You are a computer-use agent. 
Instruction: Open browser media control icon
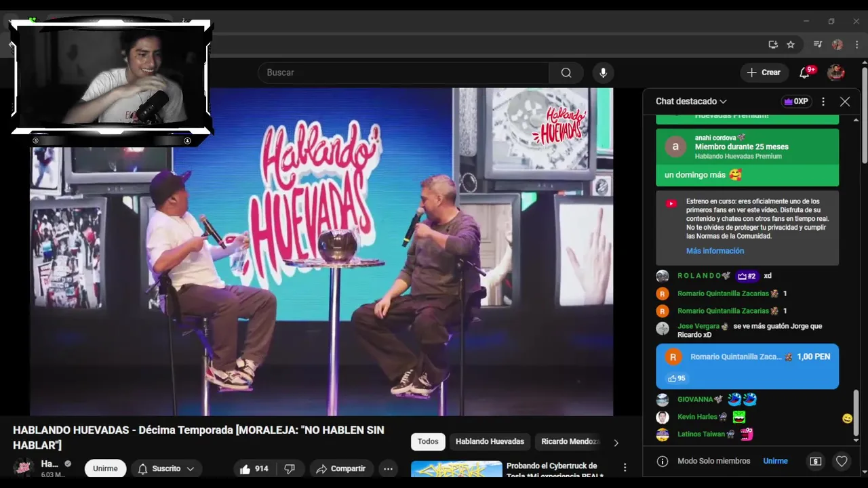click(818, 44)
